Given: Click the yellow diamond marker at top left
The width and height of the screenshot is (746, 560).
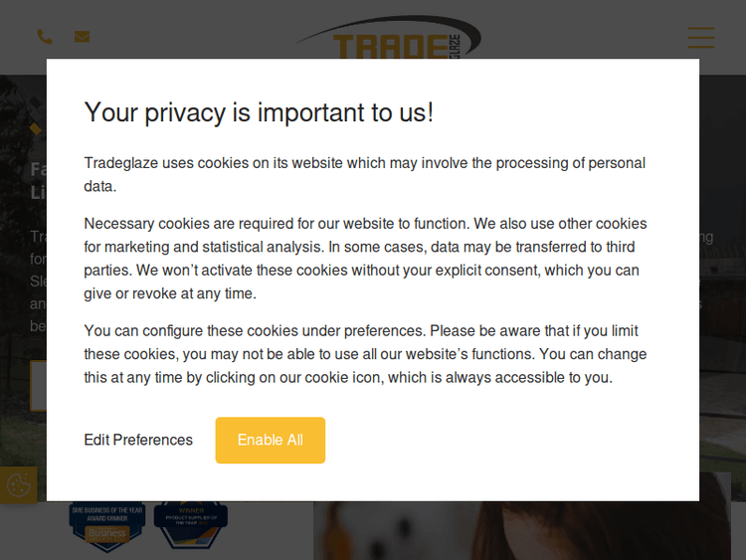Looking at the screenshot, I should [36, 129].
